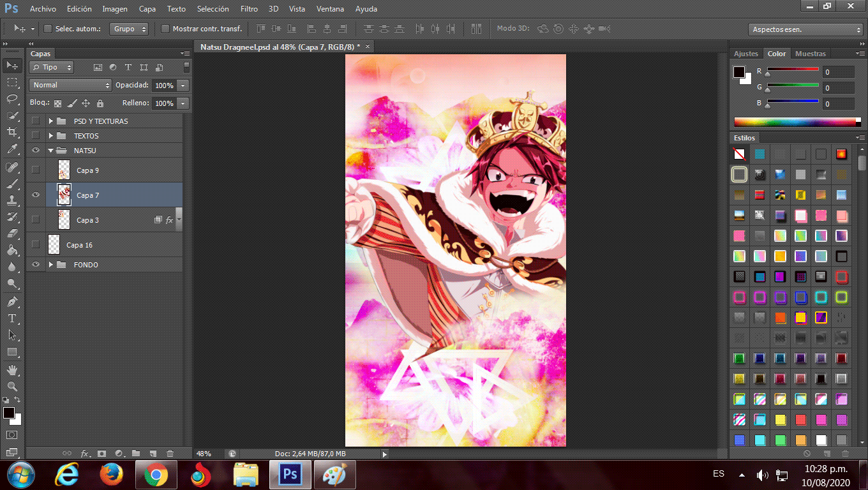Viewport: 868px width, 490px height.
Task: Show the TEXTOS group
Action: pos(36,136)
